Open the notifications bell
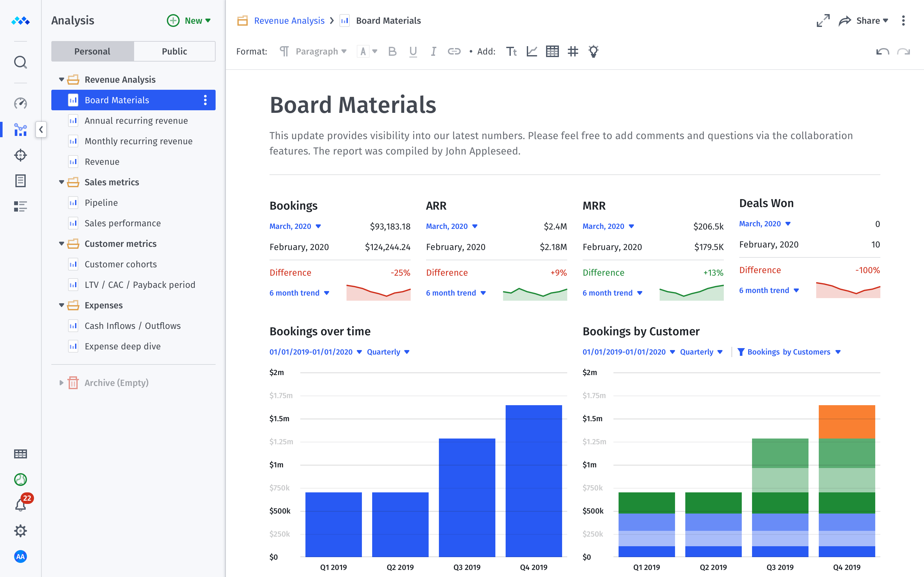924x577 pixels. click(20, 505)
